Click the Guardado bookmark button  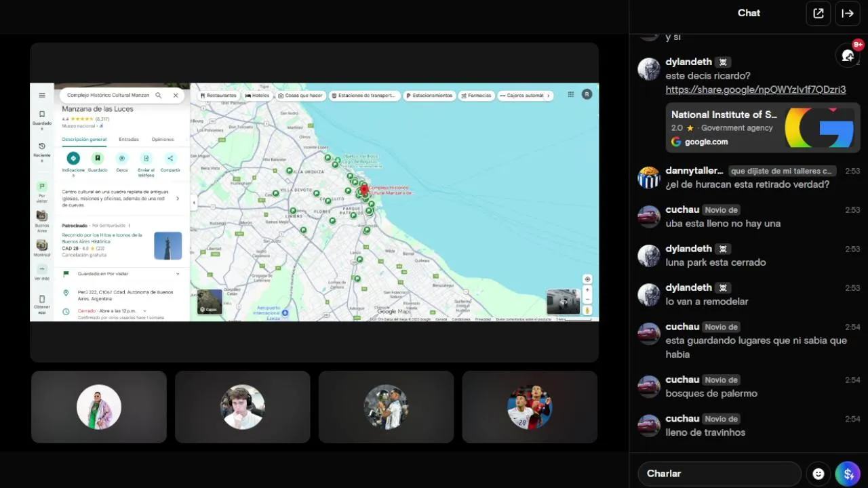point(98,162)
